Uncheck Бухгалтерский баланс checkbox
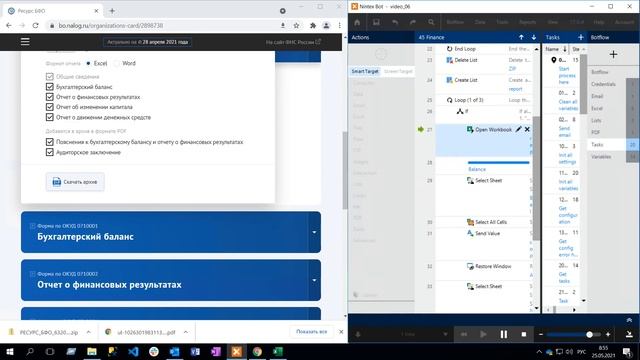 pyautogui.click(x=50, y=87)
